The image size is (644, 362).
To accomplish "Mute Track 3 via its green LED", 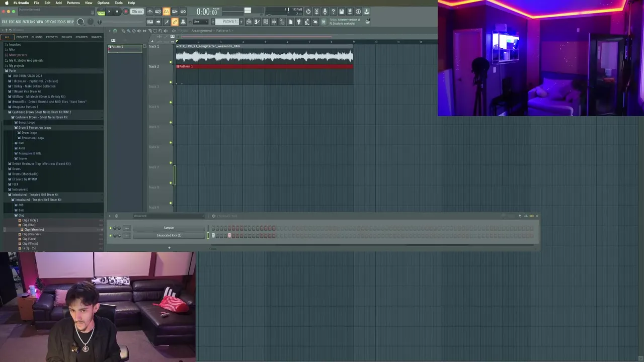I will click(171, 103).
